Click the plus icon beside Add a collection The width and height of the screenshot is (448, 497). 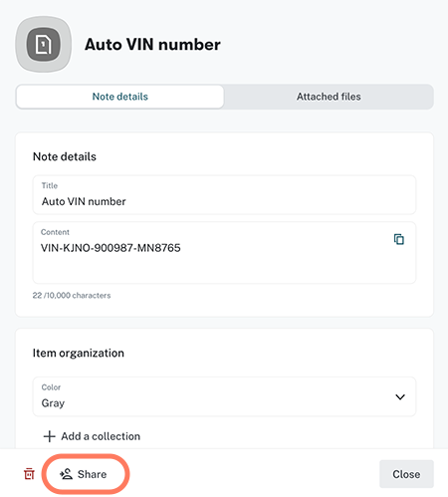click(x=49, y=436)
